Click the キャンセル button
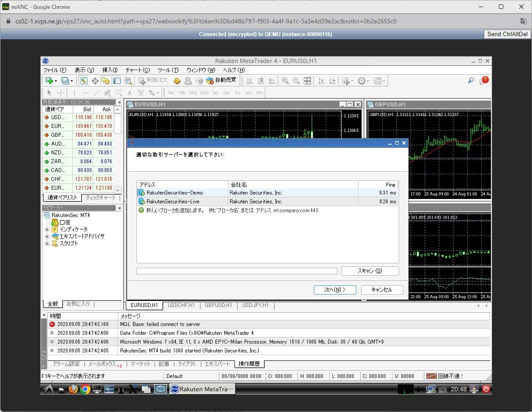 [x=382, y=290]
